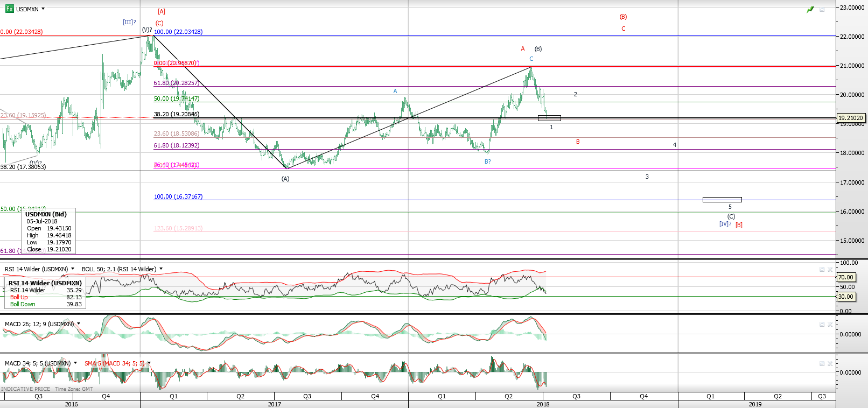868x408 pixels.
Task: Click the 19.21020 current price label
Action: (851, 118)
